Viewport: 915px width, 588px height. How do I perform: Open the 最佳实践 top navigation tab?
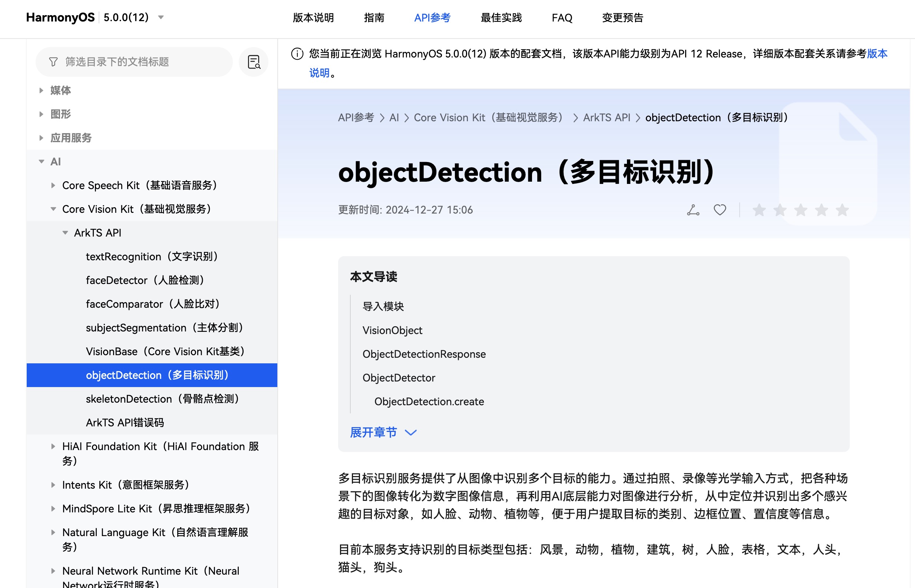pos(501,17)
